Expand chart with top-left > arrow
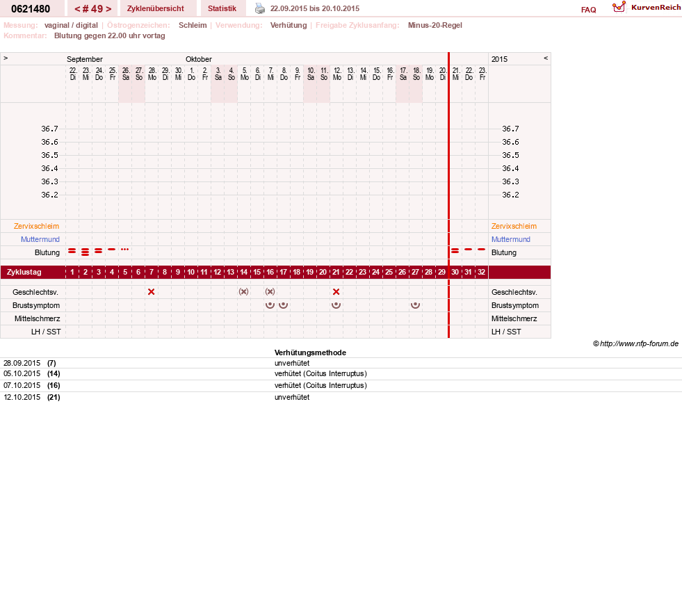Viewport: 682px width, 616px height. click(x=6, y=58)
